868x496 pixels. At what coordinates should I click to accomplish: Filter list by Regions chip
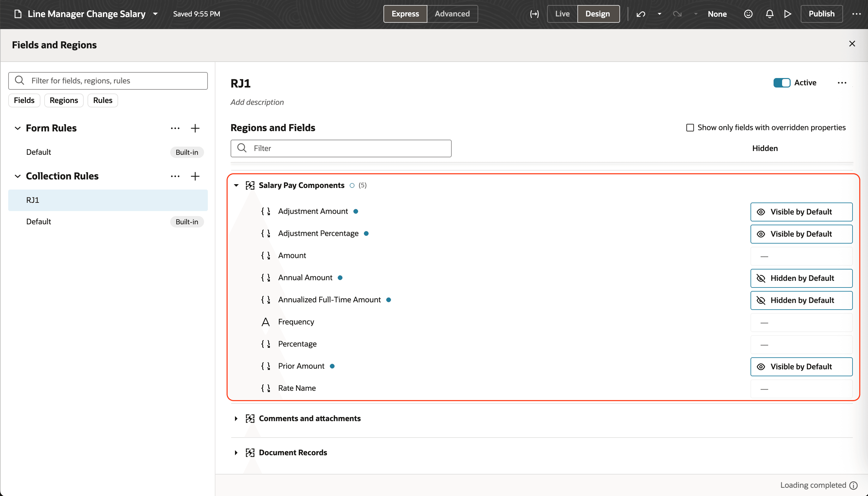coord(64,100)
